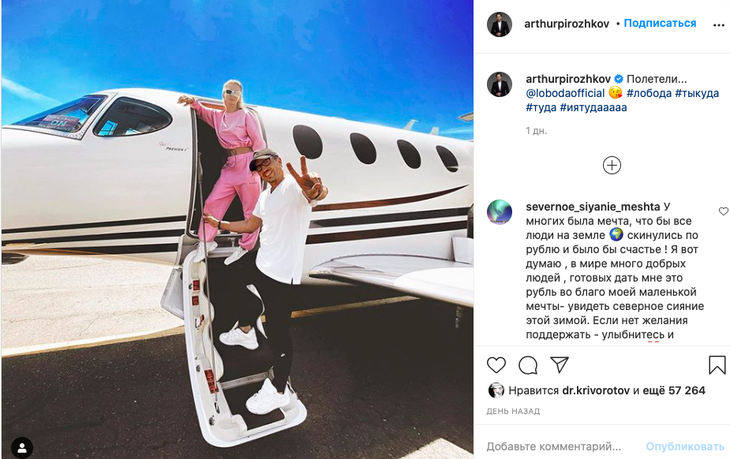The width and height of the screenshot is (730, 459).
Task: View the list of 57 264 other likes
Action: [674, 391]
